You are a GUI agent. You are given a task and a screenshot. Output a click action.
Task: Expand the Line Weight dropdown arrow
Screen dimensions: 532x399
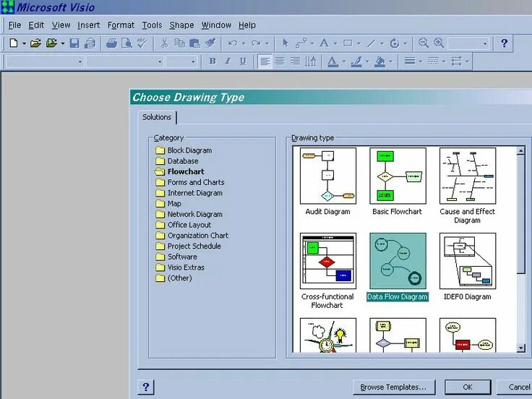421,61
